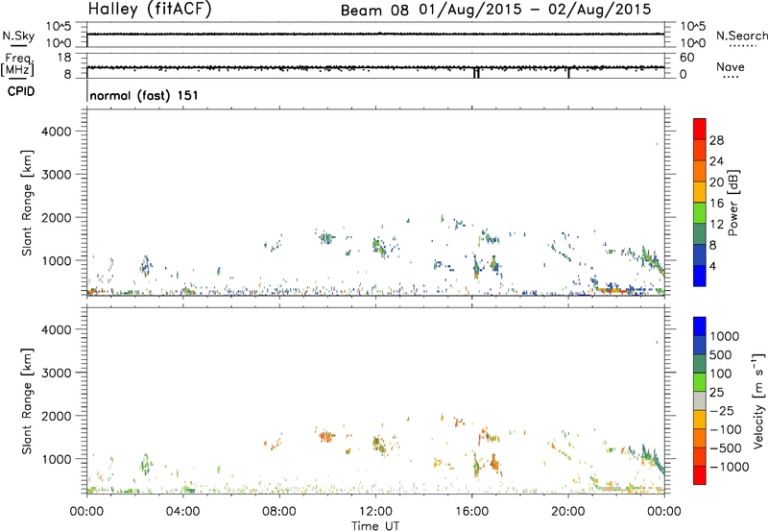Click the '24' label on the Power color bar
The height and width of the screenshot is (532, 768).
click(x=716, y=161)
